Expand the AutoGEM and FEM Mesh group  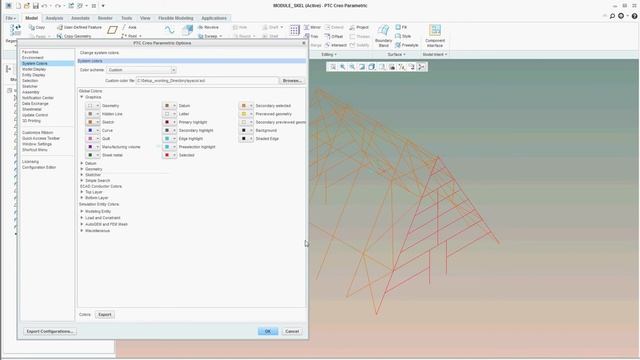pyautogui.click(x=82, y=224)
